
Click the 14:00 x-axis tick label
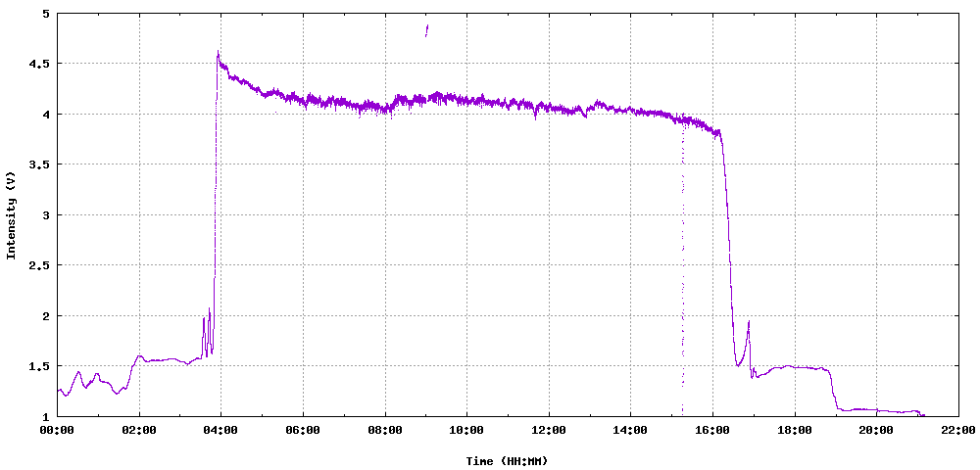(630, 430)
